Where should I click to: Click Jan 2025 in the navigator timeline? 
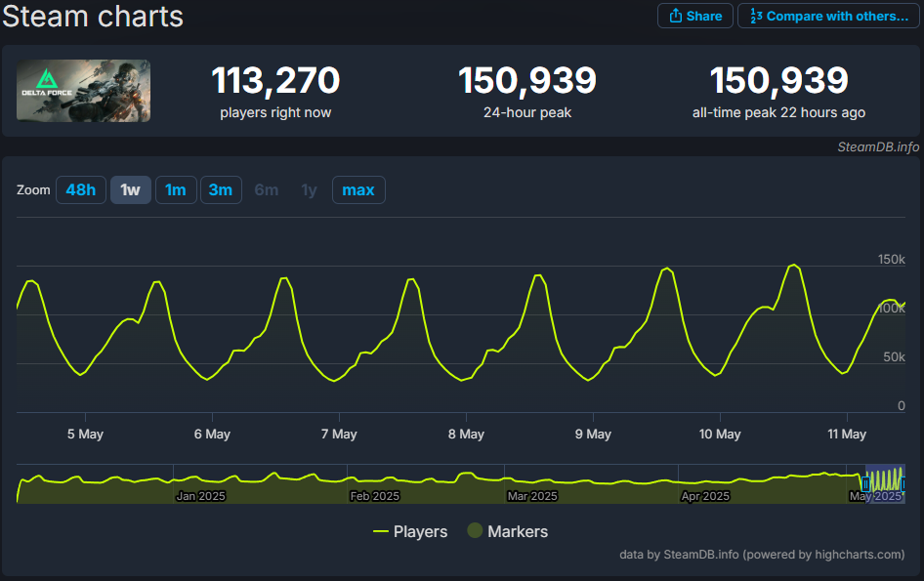(x=201, y=496)
